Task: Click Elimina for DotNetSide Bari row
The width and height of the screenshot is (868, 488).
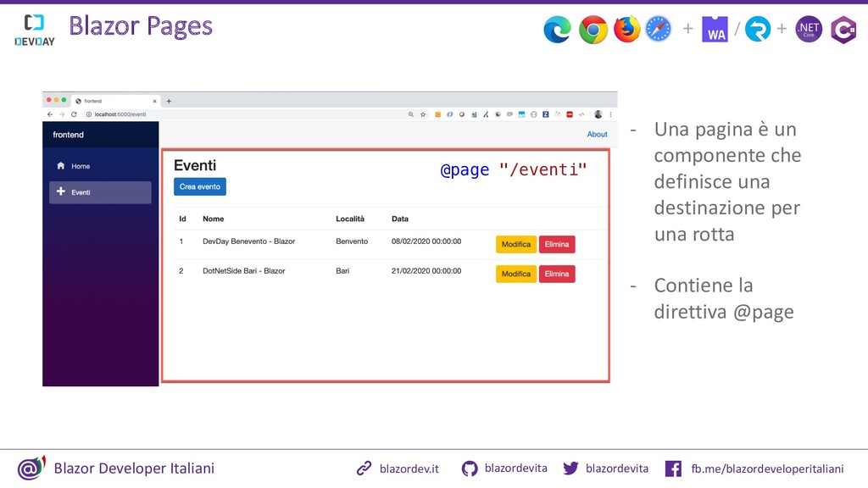Action: 557,274
